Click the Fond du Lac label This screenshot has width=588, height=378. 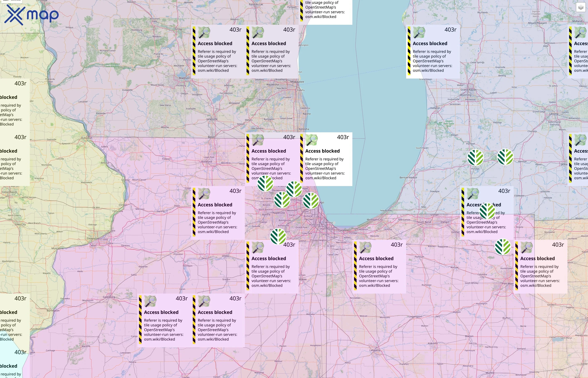pos(256,4)
